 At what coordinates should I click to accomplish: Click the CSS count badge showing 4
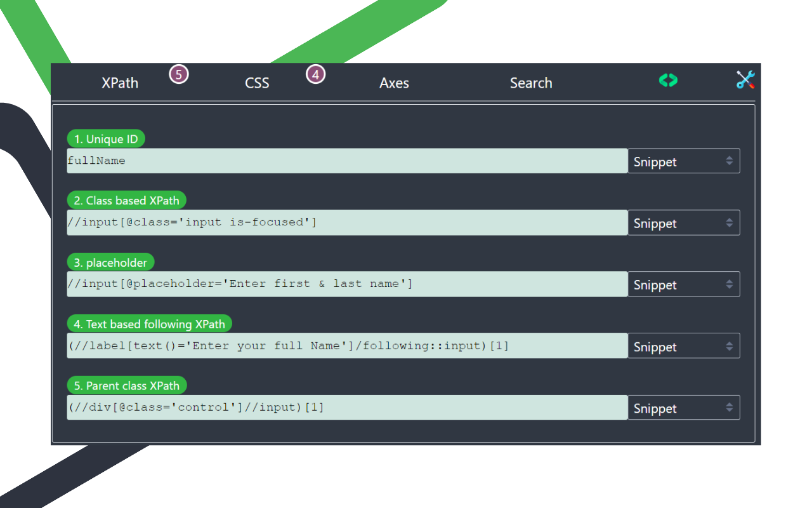click(x=316, y=74)
